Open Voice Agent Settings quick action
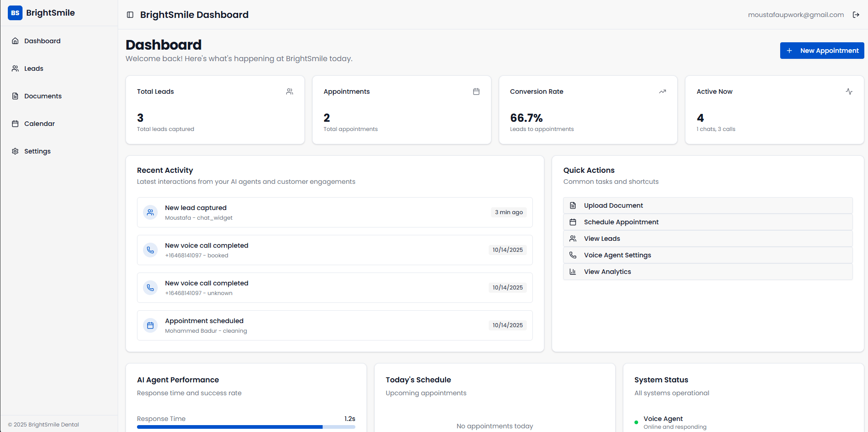The image size is (868, 432). (617, 255)
